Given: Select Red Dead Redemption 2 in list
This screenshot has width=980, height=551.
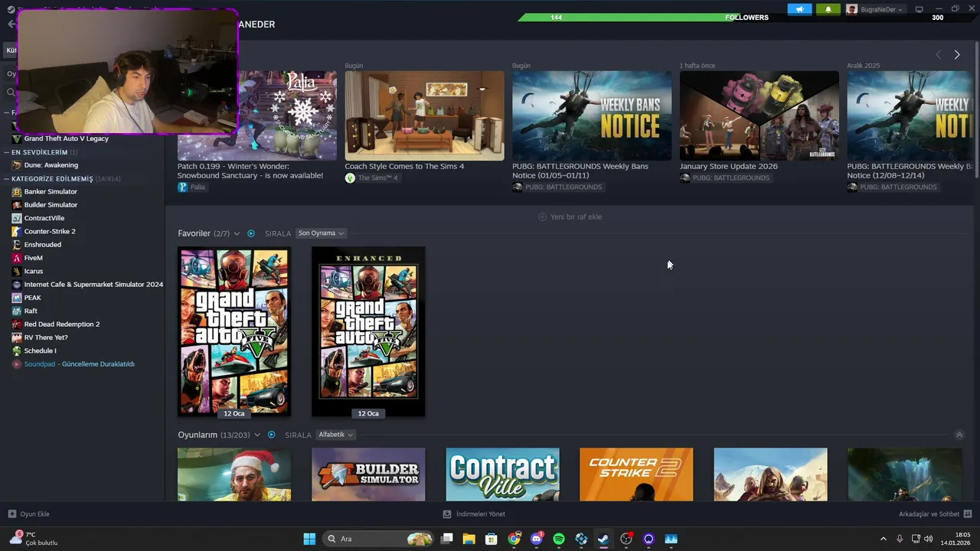Looking at the screenshot, I should point(61,324).
